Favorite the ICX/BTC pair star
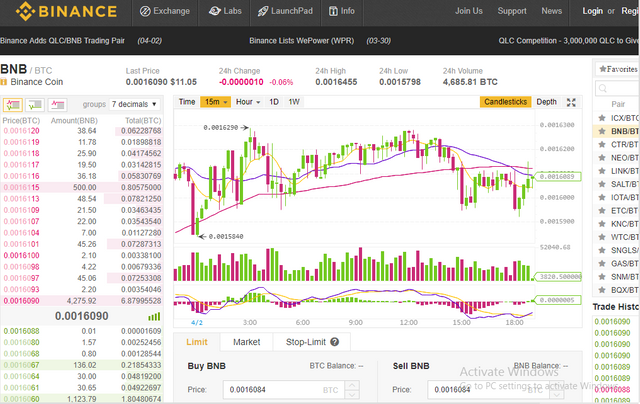The height and width of the screenshot is (404, 640). 602,118
